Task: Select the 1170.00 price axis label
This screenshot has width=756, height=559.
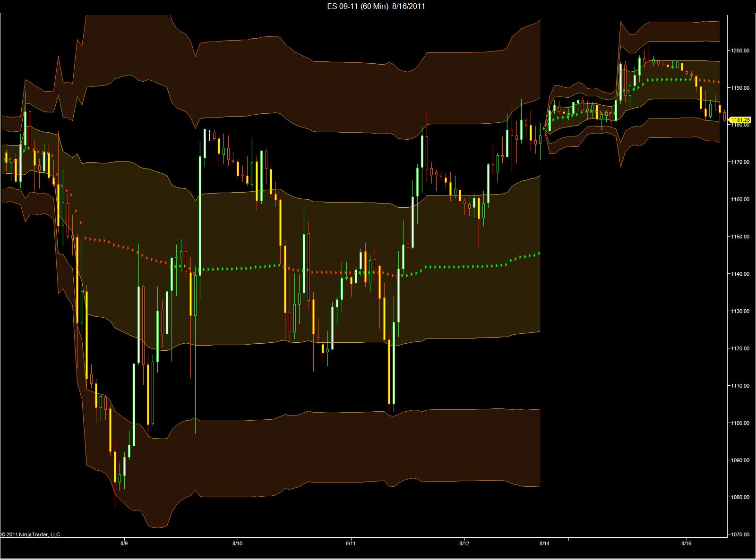Action: (x=741, y=162)
